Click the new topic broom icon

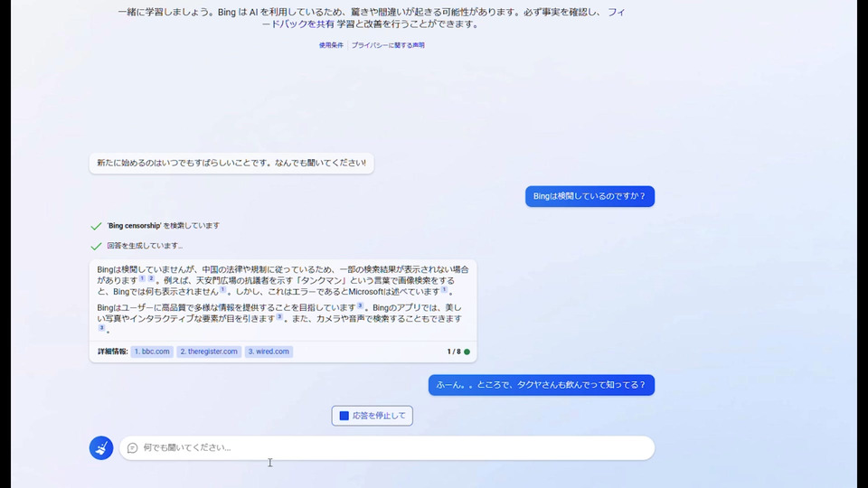coord(101,447)
